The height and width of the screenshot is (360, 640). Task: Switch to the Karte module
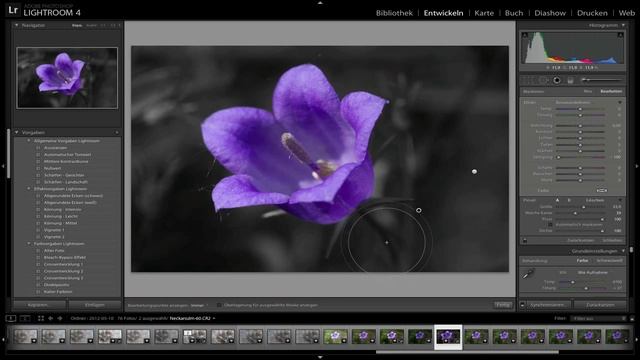point(484,13)
